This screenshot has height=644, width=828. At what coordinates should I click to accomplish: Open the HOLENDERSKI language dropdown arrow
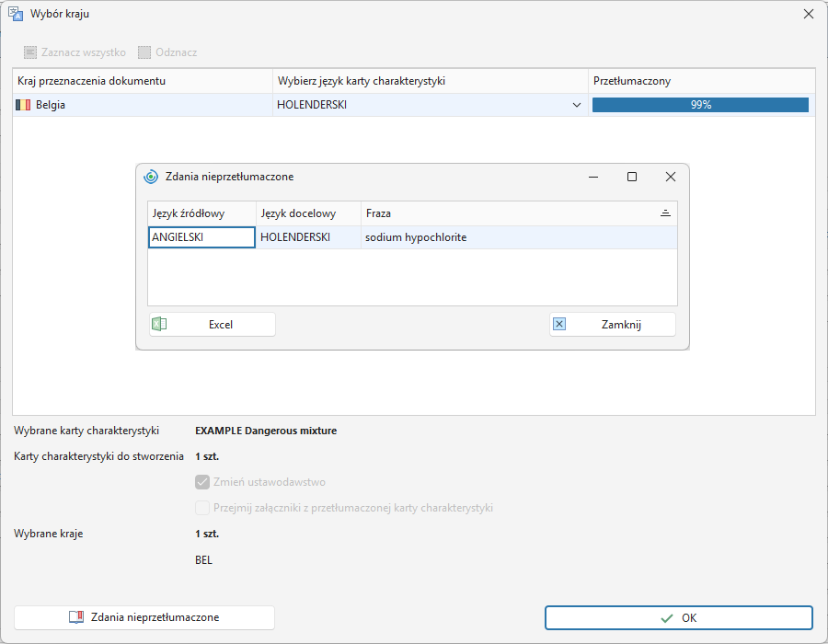(577, 105)
